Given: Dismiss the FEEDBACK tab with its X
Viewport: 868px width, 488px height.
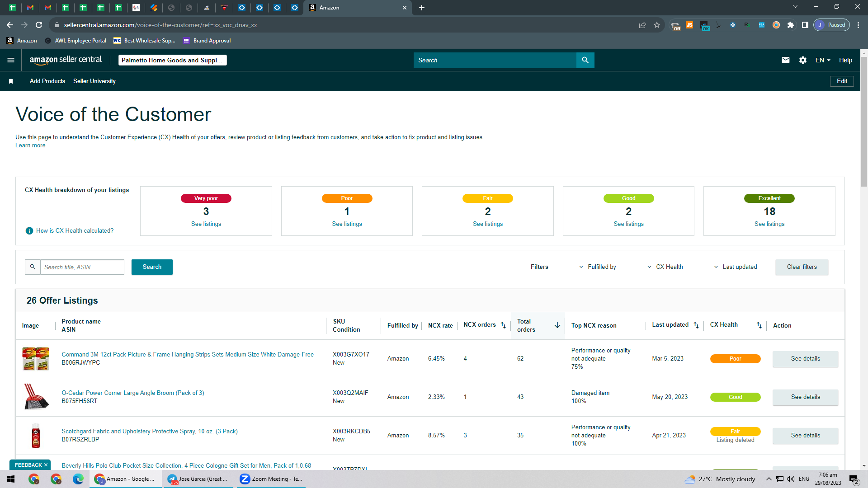Looking at the screenshot, I should [x=46, y=465].
